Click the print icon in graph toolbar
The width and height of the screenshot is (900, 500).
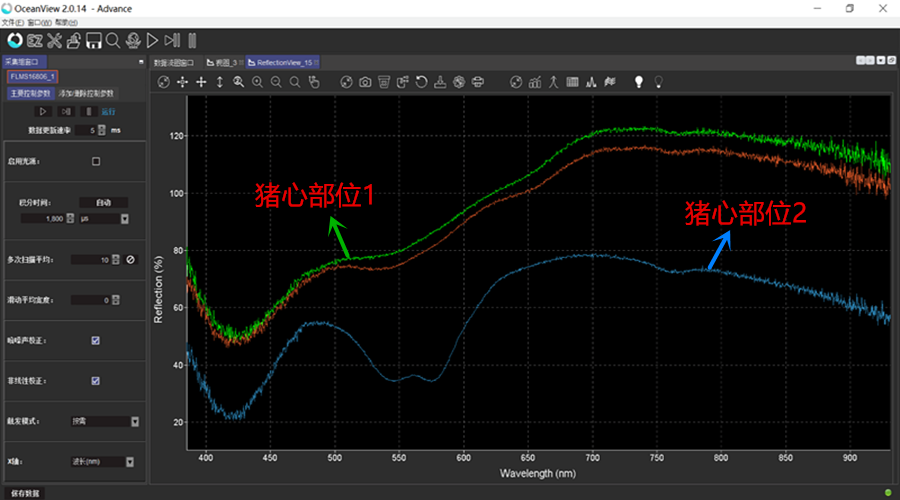478,82
